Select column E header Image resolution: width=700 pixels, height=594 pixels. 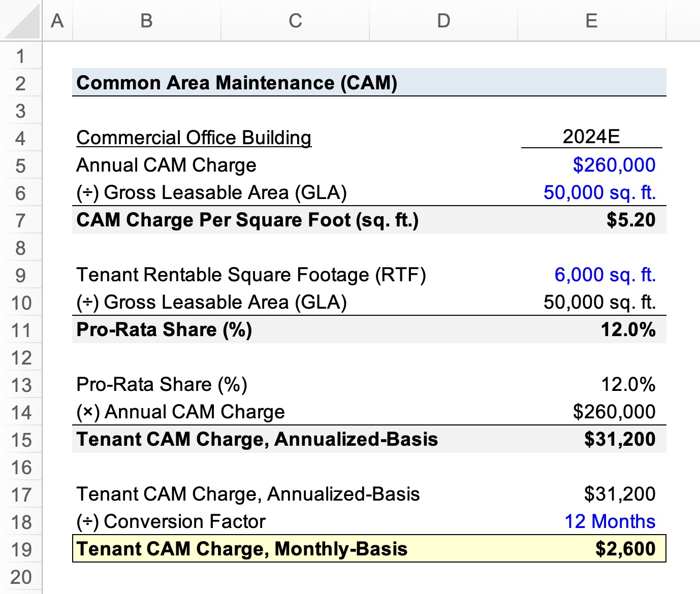coord(592,20)
